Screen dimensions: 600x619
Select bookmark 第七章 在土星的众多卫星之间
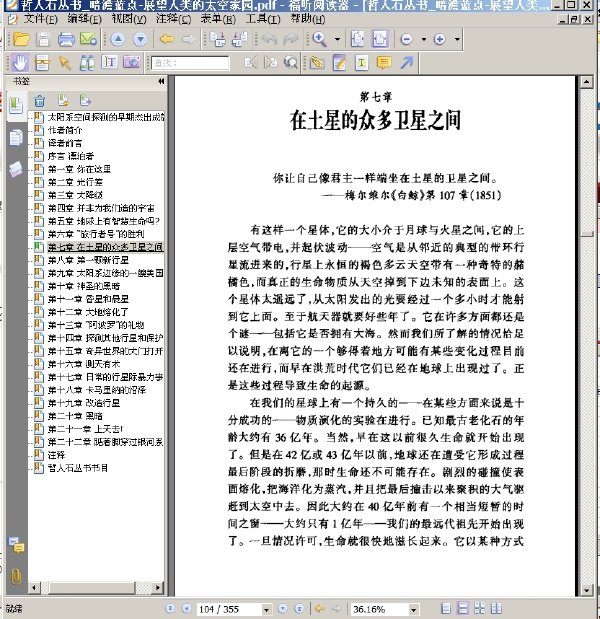click(x=105, y=247)
